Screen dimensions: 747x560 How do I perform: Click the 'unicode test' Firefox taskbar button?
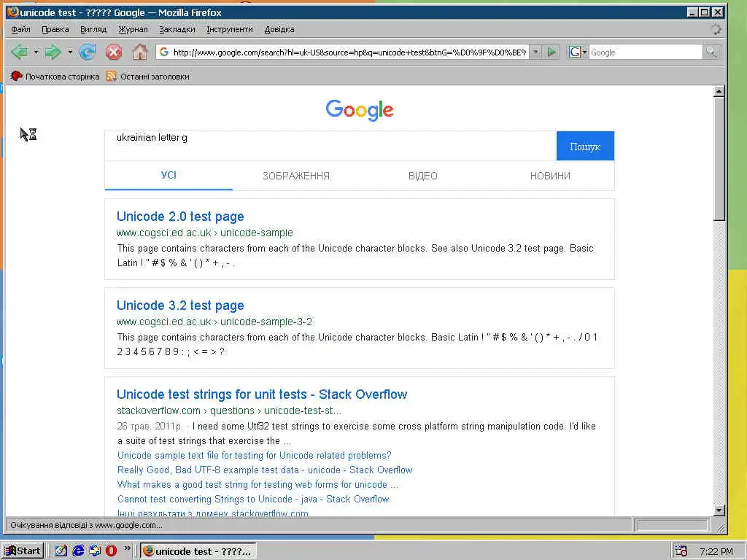(198, 551)
